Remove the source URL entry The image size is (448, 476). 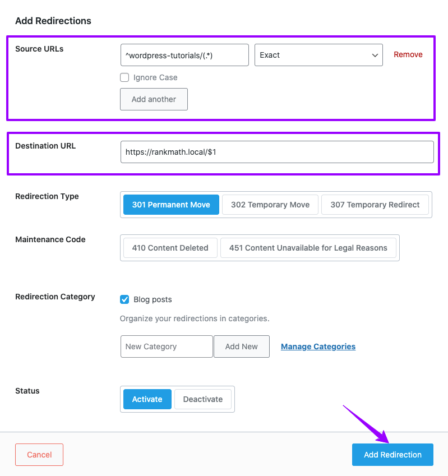coord(408,54)
